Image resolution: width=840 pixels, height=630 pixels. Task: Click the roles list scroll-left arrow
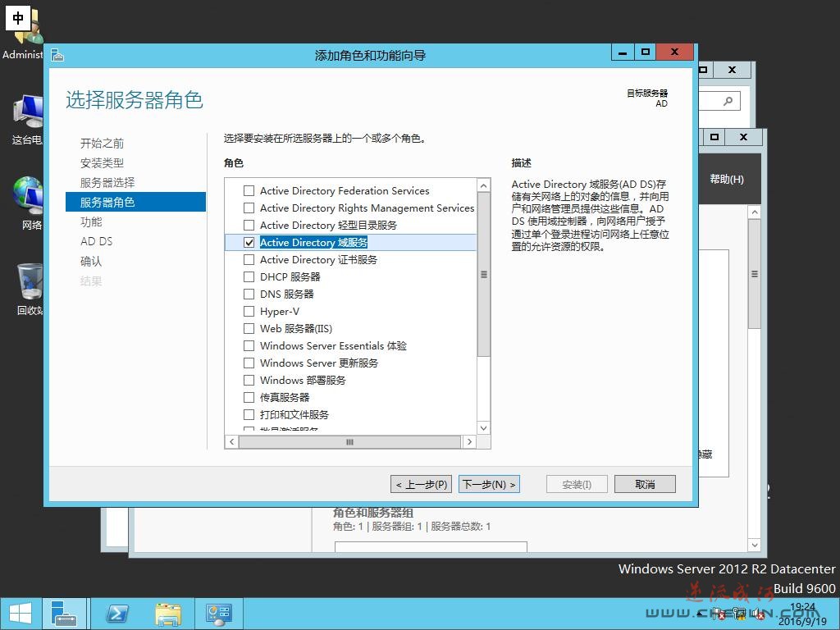[231, 442]
